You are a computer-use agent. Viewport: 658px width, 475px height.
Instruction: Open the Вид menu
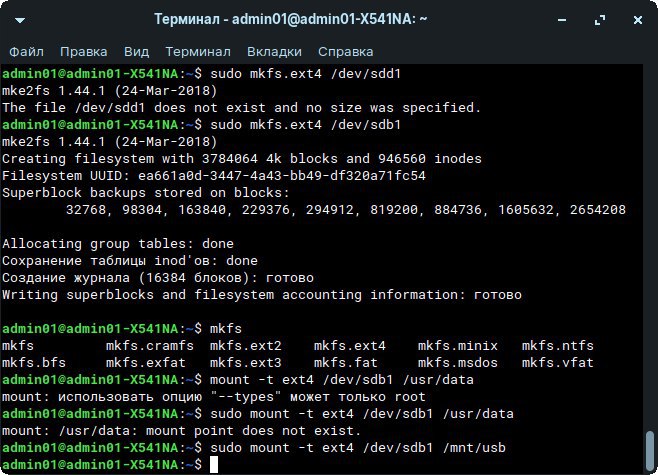click(x=136, y=51)
